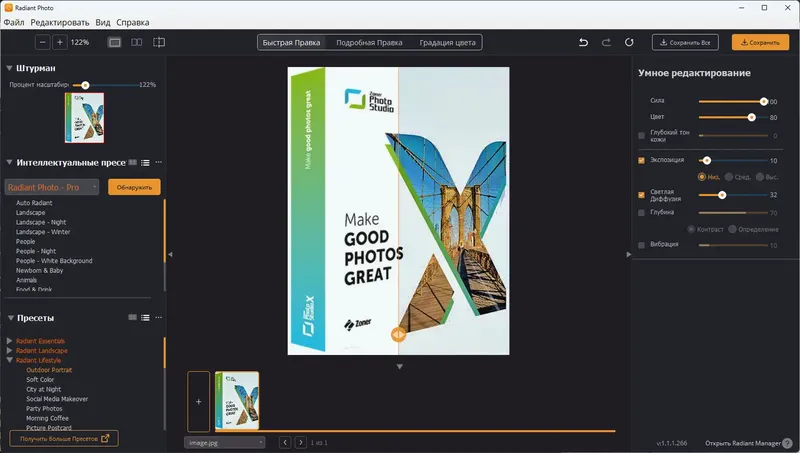Screen dimensions: 800x453
Task: Open the Вид menu
Action: (x=103, y=22)
